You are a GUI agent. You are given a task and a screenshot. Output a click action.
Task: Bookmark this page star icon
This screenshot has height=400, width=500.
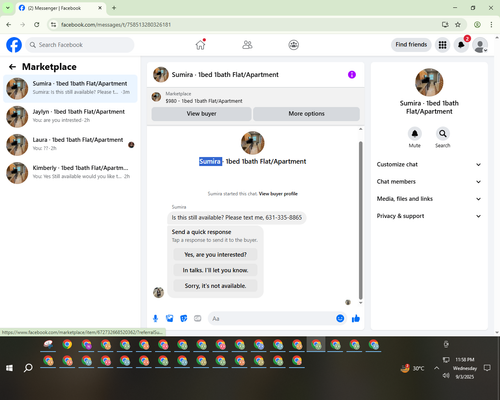[458, 24]
